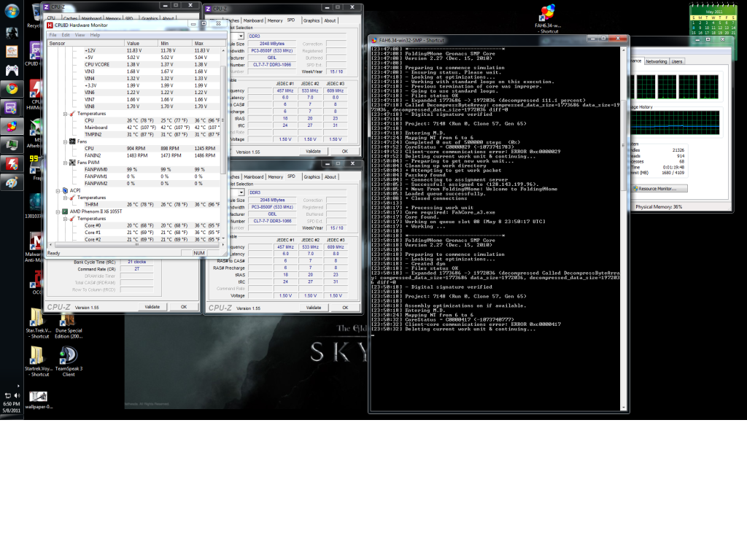The height and width of the screenshot is (560, 747).
Task: Switch to Networking tab in Task Manager
Action: (x=657, y=61)
